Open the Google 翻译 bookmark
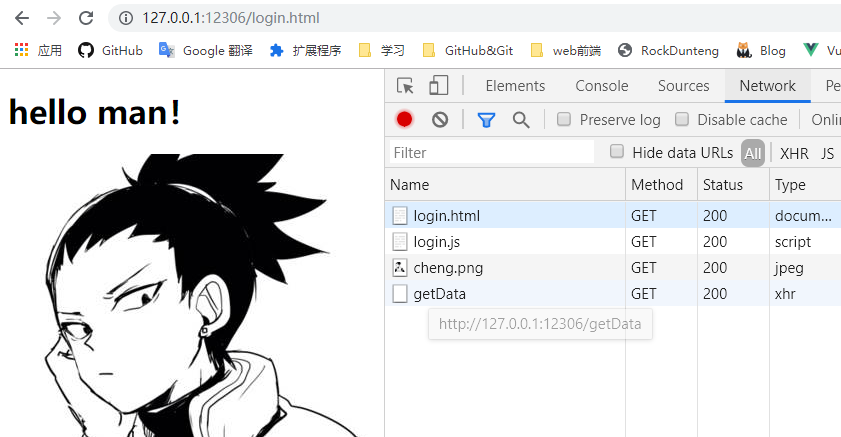 tap(205, 50)
